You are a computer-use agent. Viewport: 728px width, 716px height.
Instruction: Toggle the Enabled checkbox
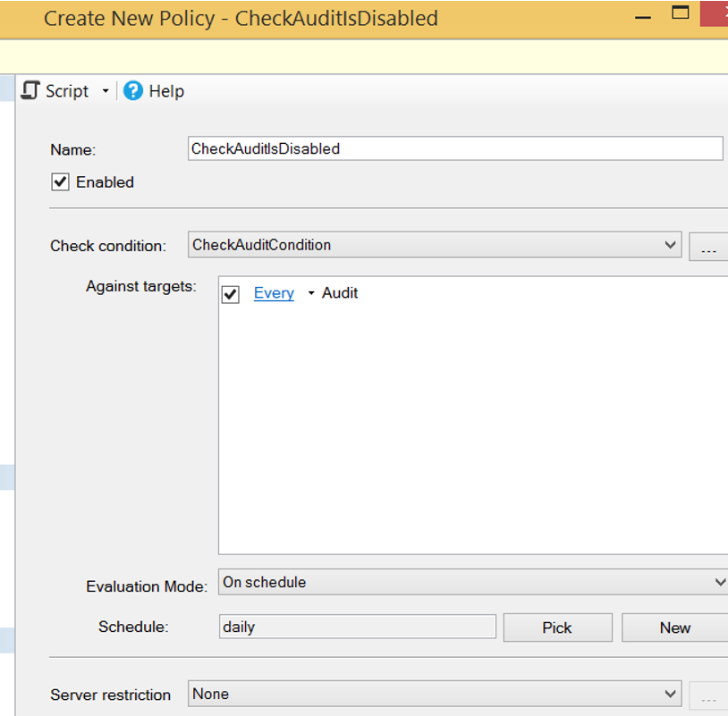point(60,181)
